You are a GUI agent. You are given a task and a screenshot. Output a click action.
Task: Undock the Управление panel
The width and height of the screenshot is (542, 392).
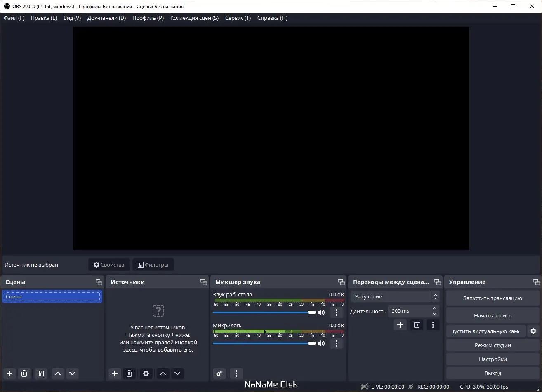point(536,282)
